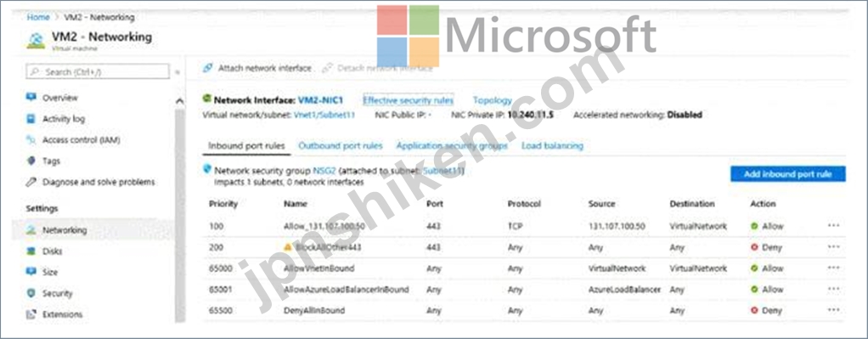Open more options for AllowAzureLoadBalancerInBound rule

(x=833, y=289)
